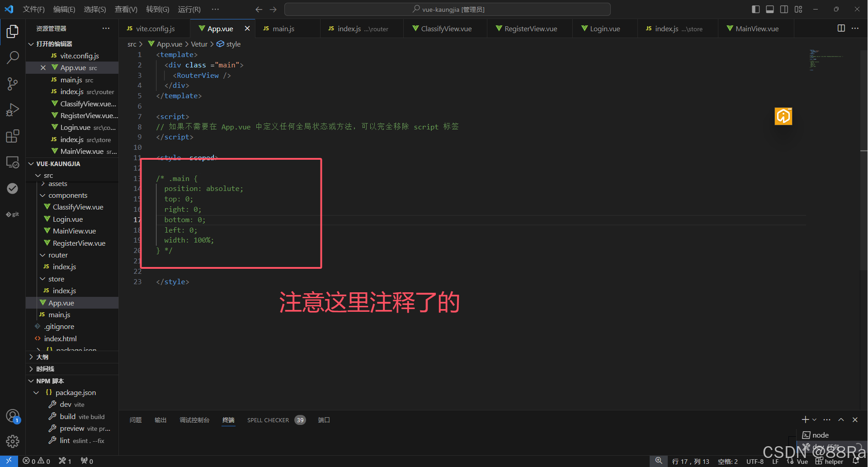
Task: Open the Extensions view
Action: click(x=12, y=136)
